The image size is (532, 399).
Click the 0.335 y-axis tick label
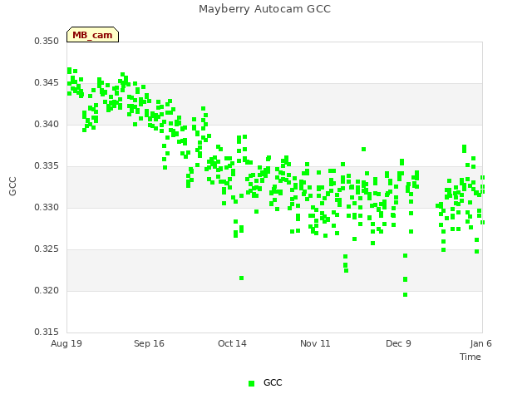pyautogui.click(x=47, y=166)
